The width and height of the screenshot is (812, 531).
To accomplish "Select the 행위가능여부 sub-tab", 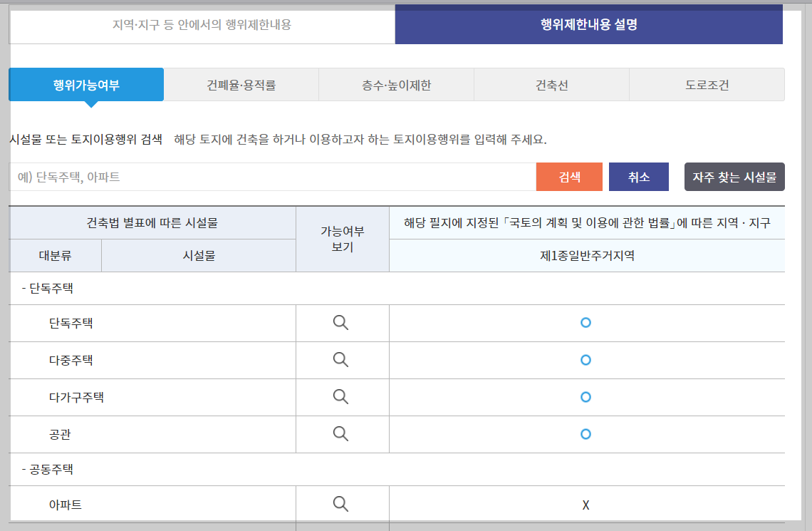I will tap(86, 84).
